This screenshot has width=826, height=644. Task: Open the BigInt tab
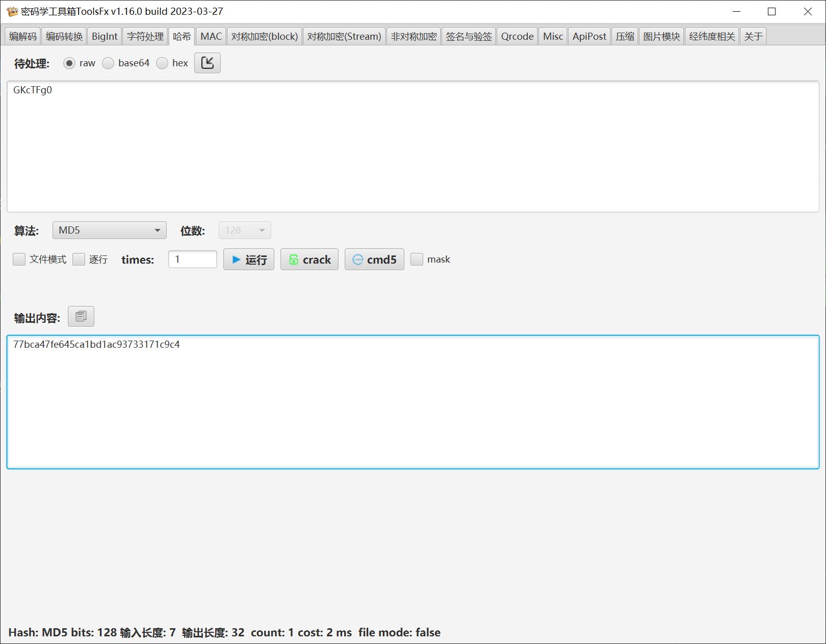(105, 36)
